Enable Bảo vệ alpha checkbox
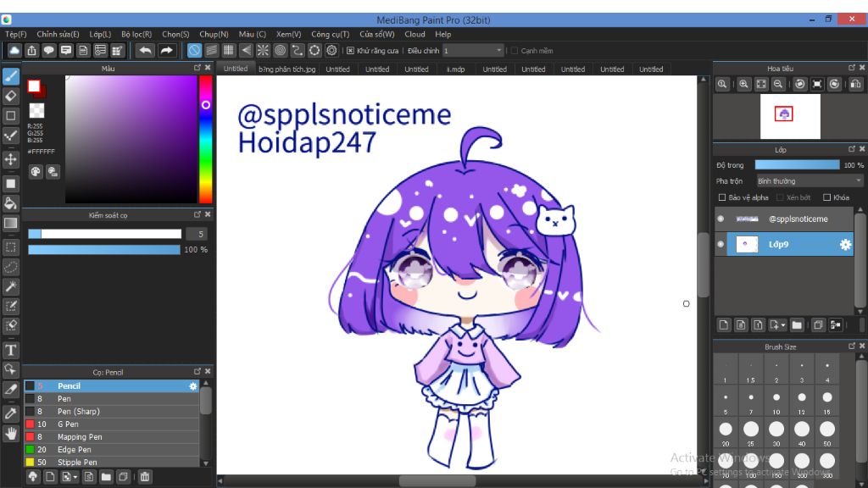 [x=722, y=197]
